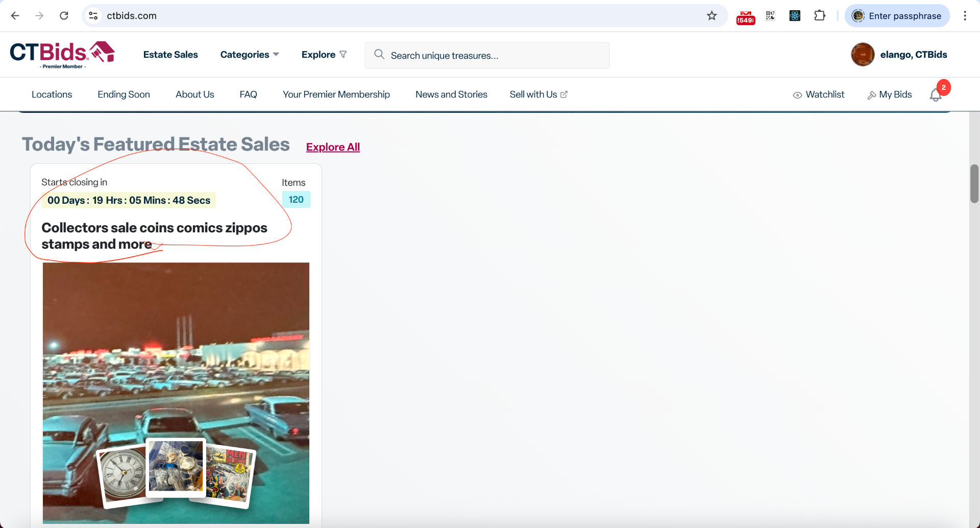Click the CTBids logo

click(x=62, y=54)
